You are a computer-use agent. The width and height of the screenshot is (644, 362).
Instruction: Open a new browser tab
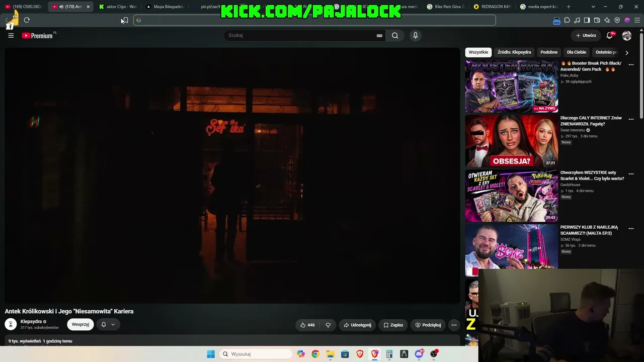pyautogui.click(x=569, y=7)
